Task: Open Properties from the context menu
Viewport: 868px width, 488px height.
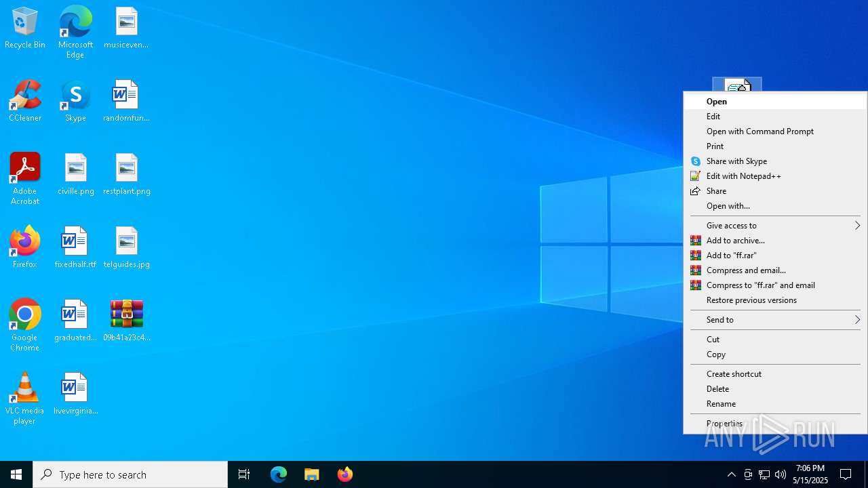Action: pyautogui.click(x=775, y=424)
